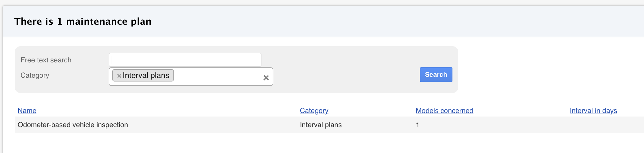Open Odometer-based vehicle inspection plan

[x=73, y=125]
